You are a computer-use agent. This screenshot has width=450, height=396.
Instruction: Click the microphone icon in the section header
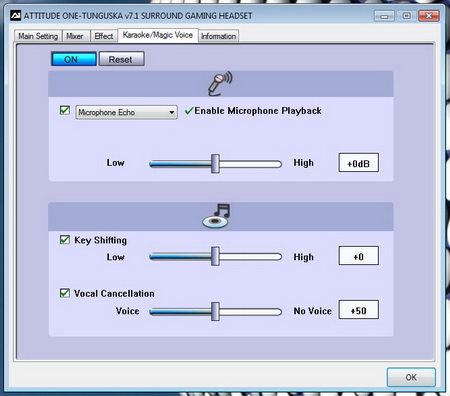click(x=220, y=84)
